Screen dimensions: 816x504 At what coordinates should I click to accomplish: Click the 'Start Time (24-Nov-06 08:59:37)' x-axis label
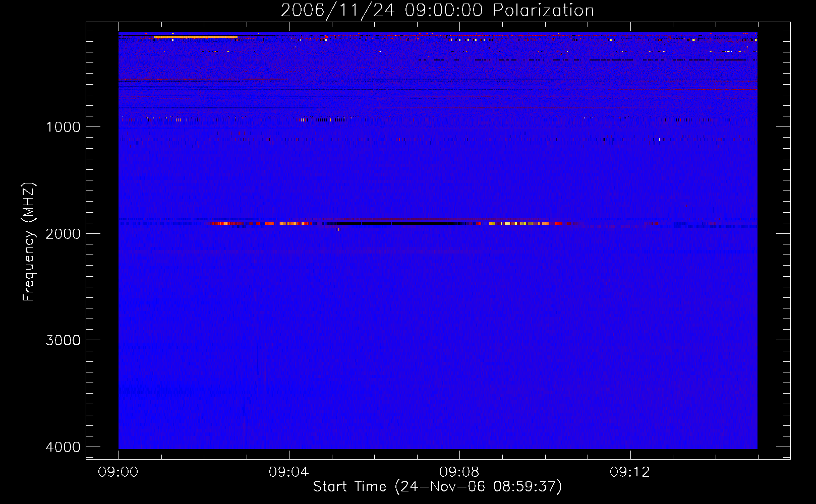437,487
